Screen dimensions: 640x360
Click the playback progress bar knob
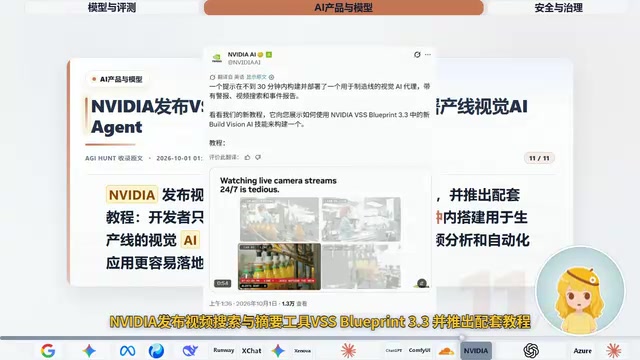coord(462,338)
